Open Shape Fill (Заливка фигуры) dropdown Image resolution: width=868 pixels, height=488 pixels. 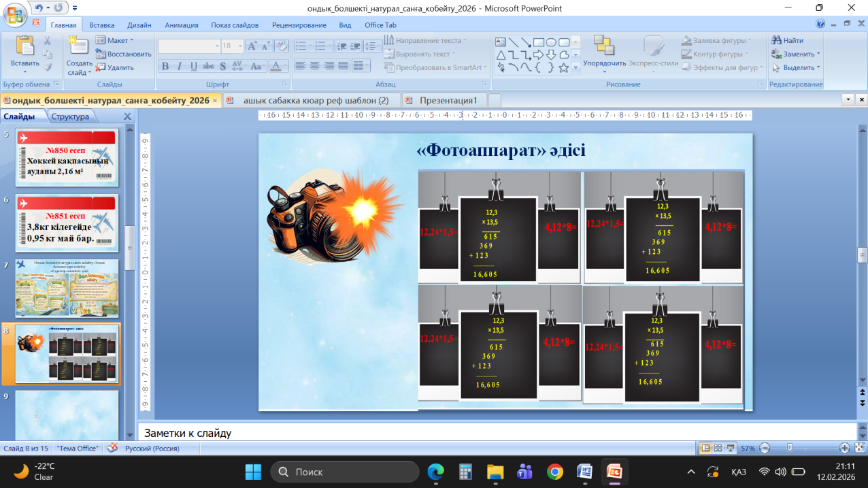(x=716, y=41)
